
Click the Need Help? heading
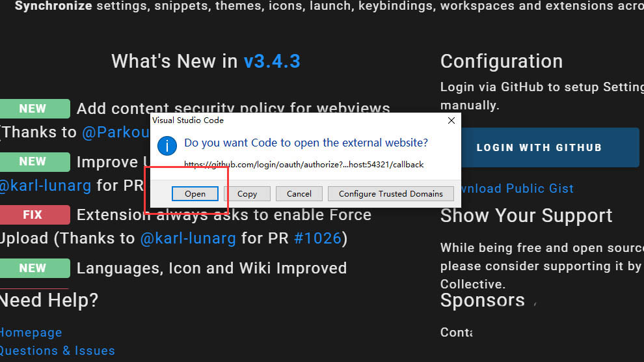[x=49, y=300]
